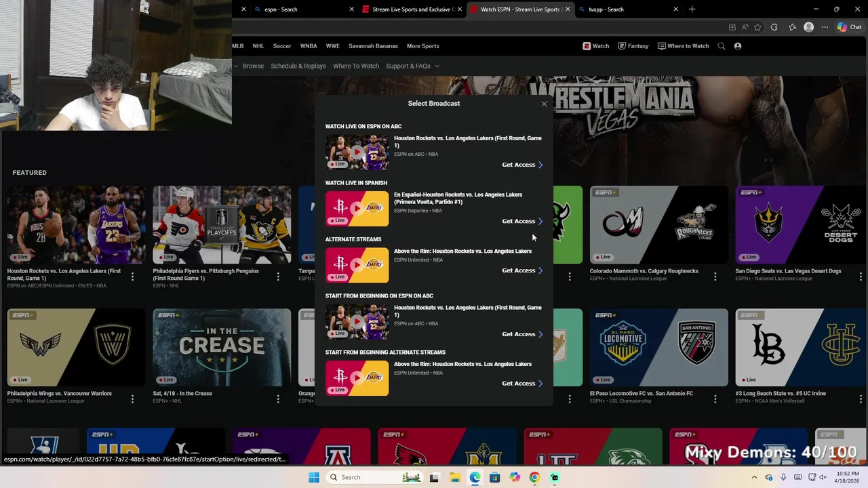Open the Favorites list icon
The width and height of the screenshot is (868, 488).
792,27
